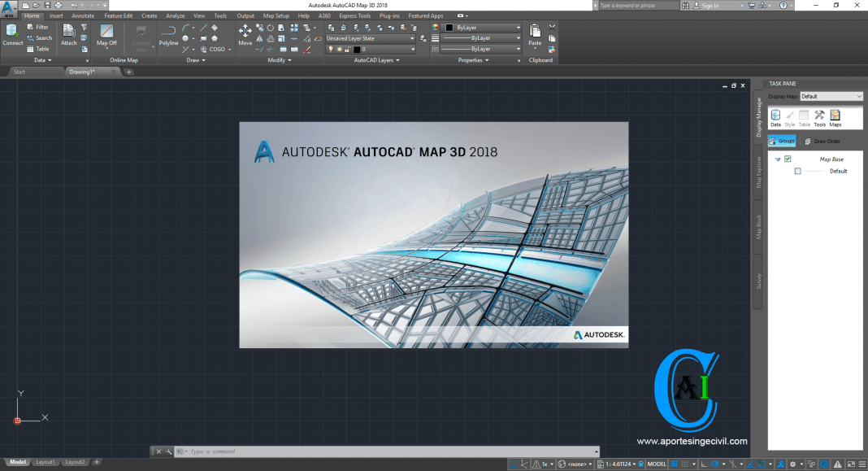868x471 pixels.
Task: Open the Display Map Default dropdown
Action: tap(831, 97)
